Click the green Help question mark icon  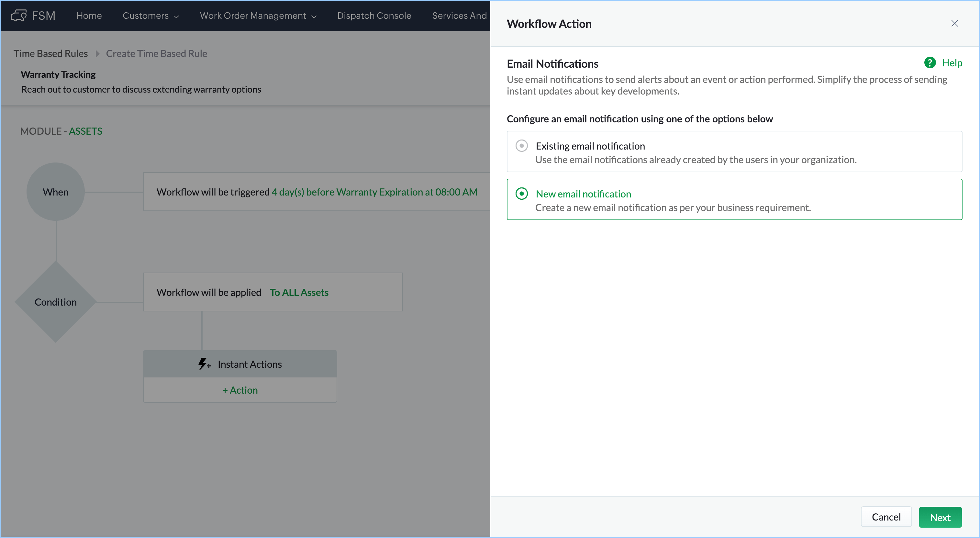click(930, 63)
